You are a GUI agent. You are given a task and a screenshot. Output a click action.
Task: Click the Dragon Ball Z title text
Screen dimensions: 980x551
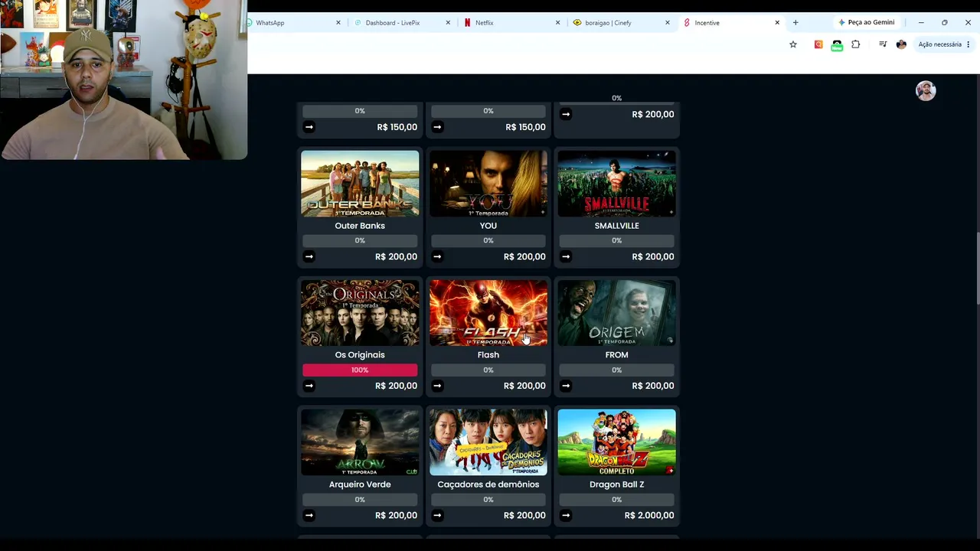click(x=616, y=484)
